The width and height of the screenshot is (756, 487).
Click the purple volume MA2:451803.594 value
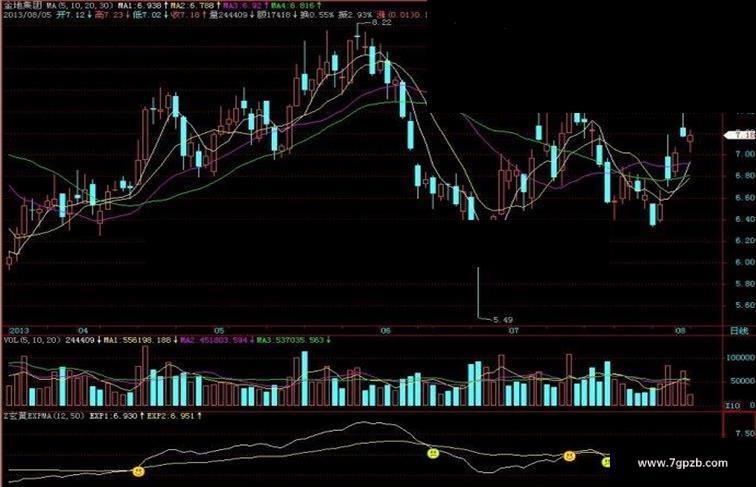(x=214, y=340)
